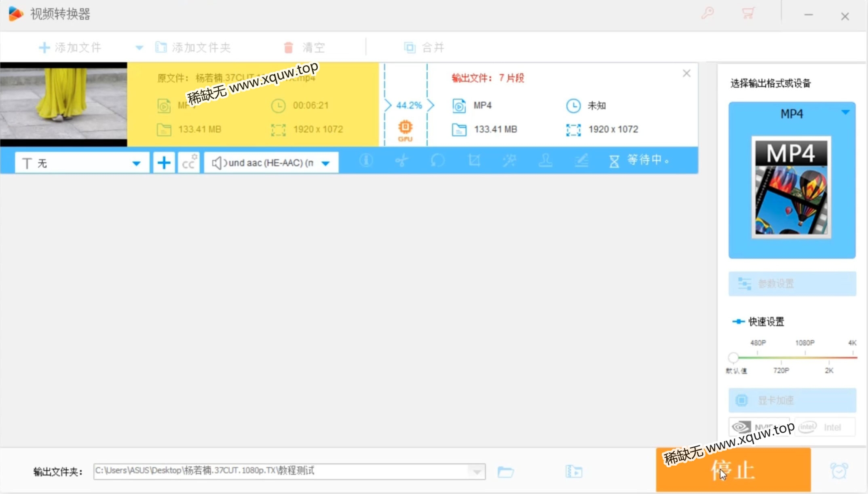Click the MP4 format preview image

coord(792,187)
